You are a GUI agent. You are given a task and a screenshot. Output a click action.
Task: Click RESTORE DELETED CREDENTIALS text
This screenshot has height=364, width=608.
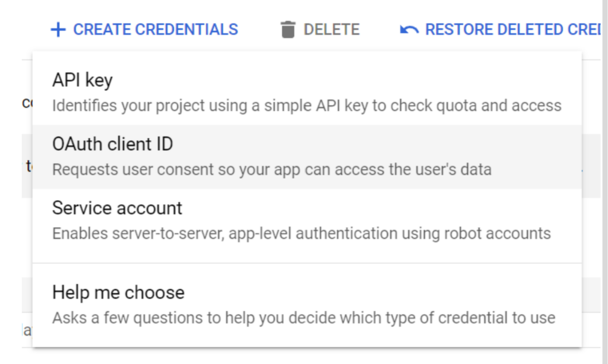pos(513,30)
